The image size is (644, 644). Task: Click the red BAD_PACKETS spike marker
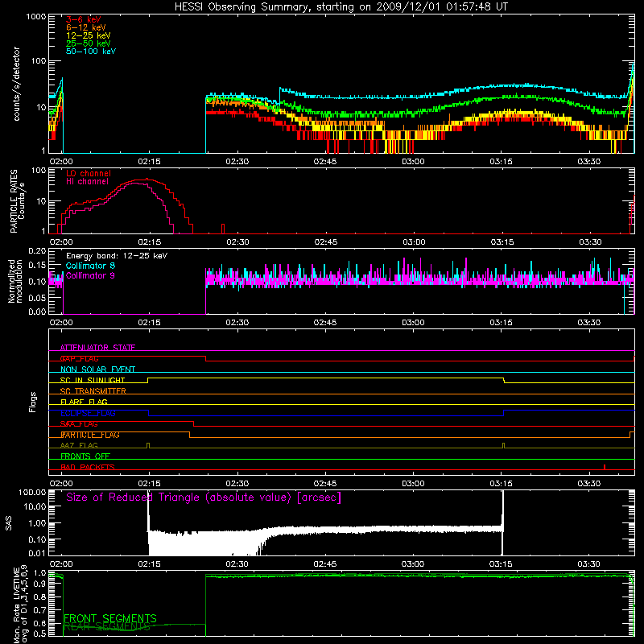coord(605,467)
